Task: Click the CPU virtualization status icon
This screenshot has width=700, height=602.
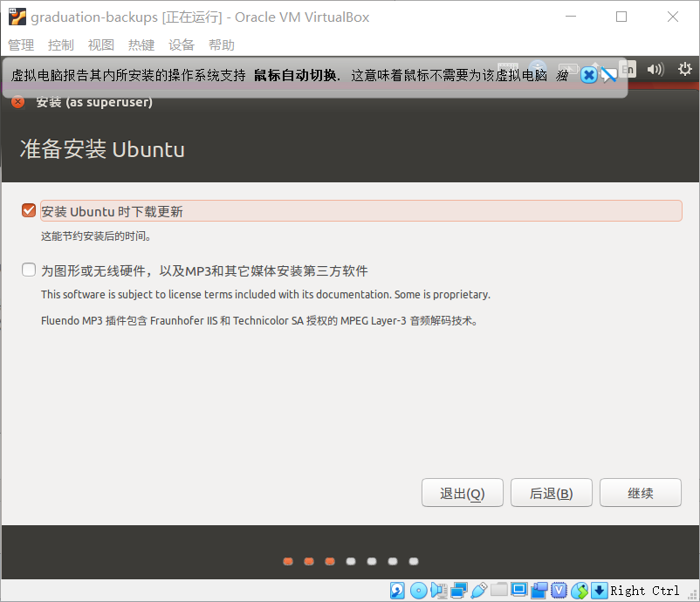Action: [559, 591]
